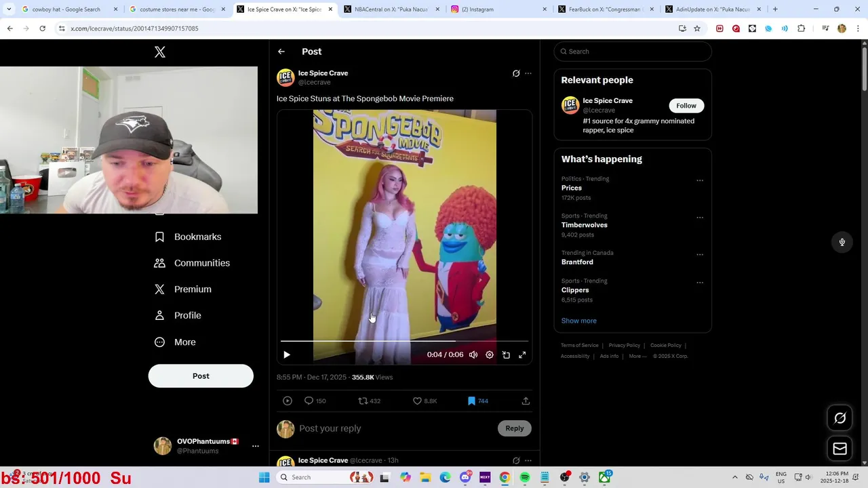868x488 pixels.
Task: Switch to FearBuck on X tab
Action: point(606,9)
